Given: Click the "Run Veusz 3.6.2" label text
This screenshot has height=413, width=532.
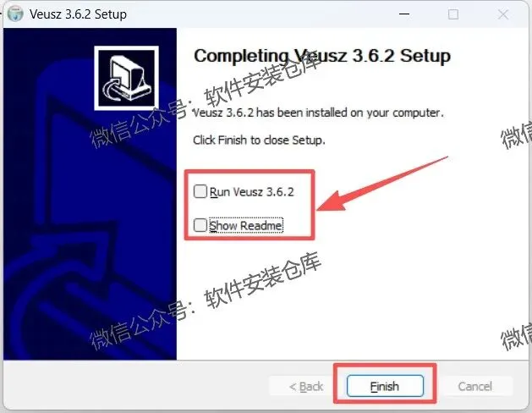Looking at the screenshot, I should click(x=251, y=192).
